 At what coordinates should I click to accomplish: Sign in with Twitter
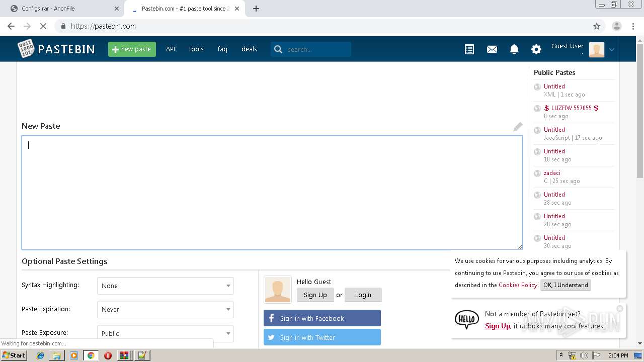point(322,337)
